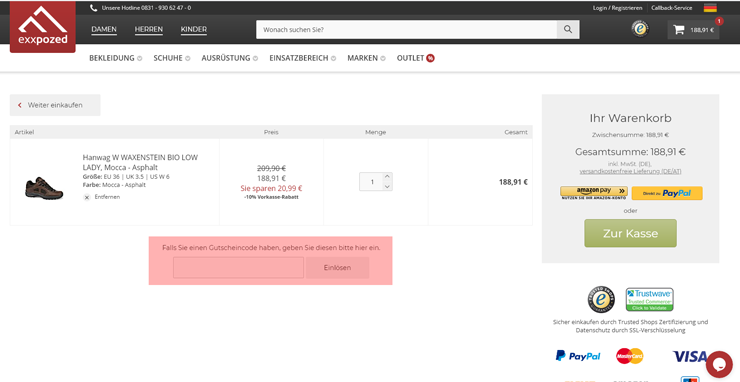Click the crossed-out price 209,90 €
Image resolution: width=740 pixels, height=382 pixels.
point(271,168)
